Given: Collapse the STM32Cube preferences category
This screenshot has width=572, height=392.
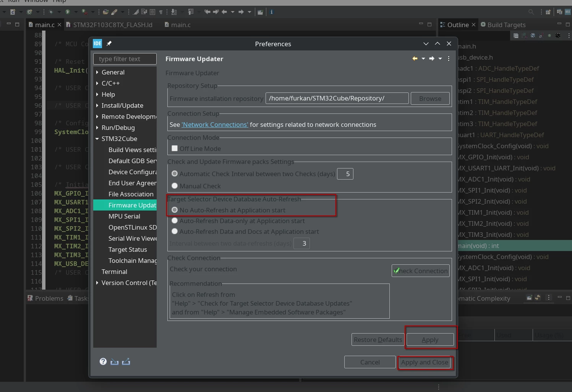Looking at the screenshot, I should coord(97,139).
